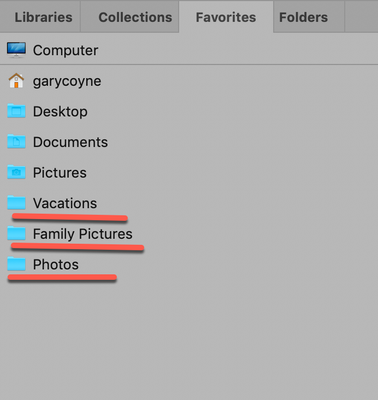Click the garycoyne home icon
This screenshot has width=378, height=400.
(16, 81)
